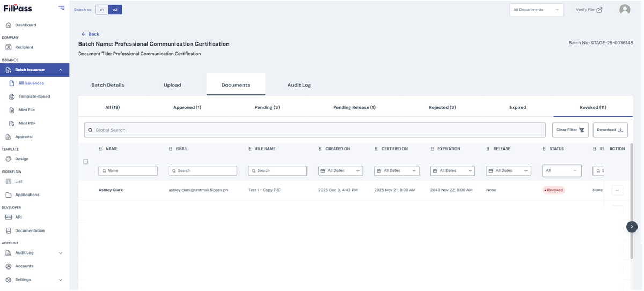Click the drag handle icon beside NAME column
This screenshot has width=644, height=291.
tap(100, 149)
